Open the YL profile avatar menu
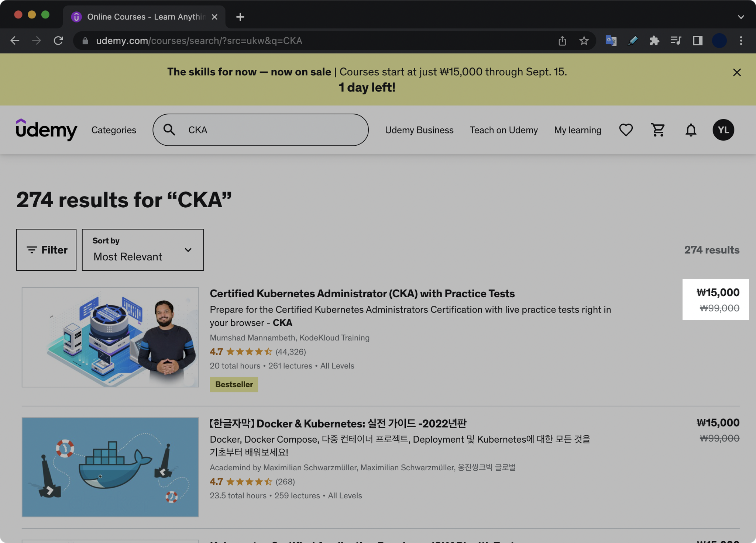Screen dimensions: 756x543 point(724,130)
